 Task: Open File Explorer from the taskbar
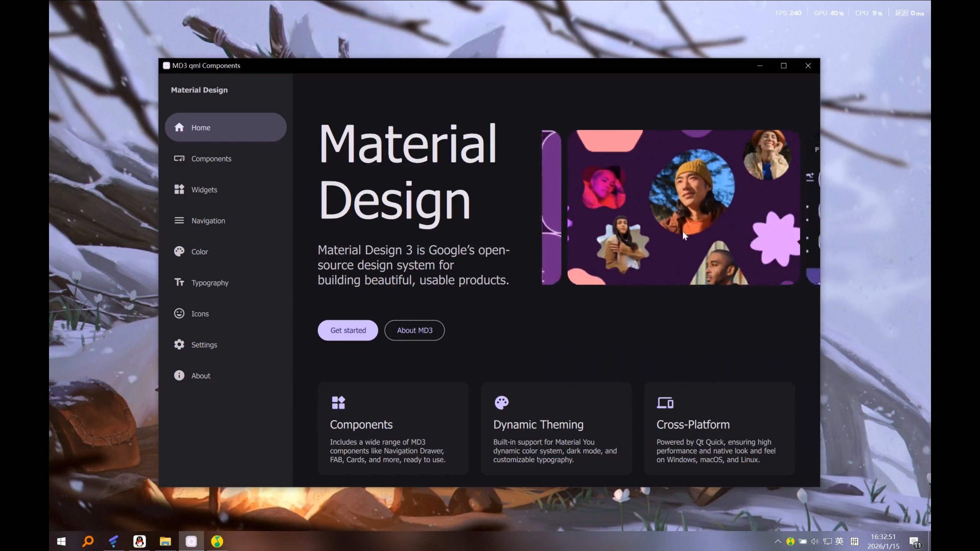165,541
